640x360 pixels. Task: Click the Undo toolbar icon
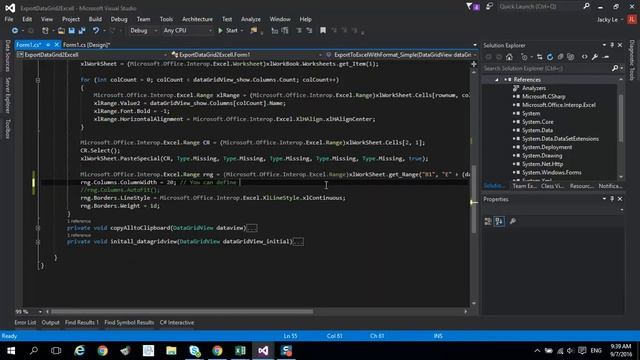pos(96,31)
